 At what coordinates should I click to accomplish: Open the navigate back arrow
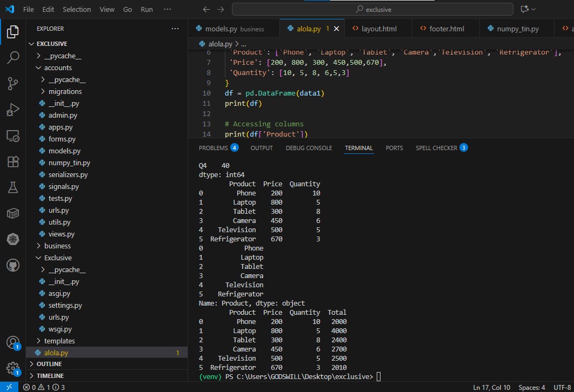(206, 9)
